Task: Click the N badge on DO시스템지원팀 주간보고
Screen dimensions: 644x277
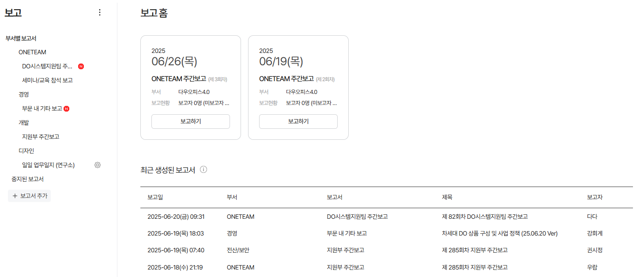Action: (x=81, y=66)
